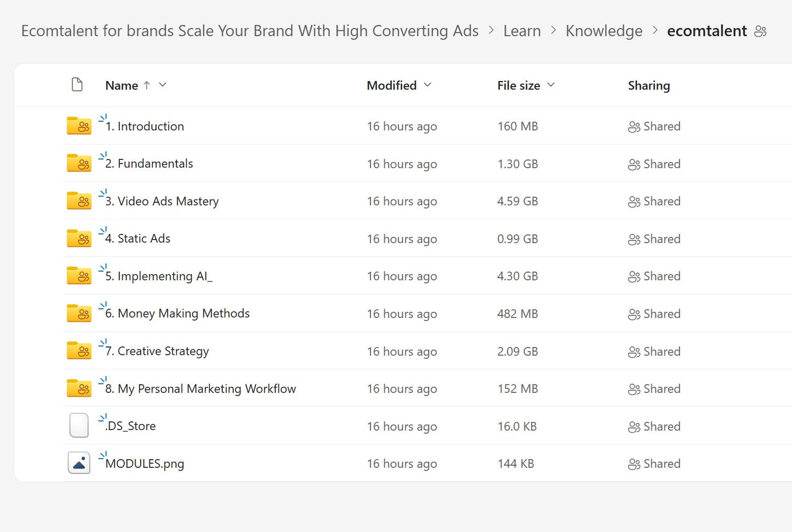Click Shared label in the .DS_Store row
The width and height of the screenshot is (792, 532).
(x=662, y=427)
